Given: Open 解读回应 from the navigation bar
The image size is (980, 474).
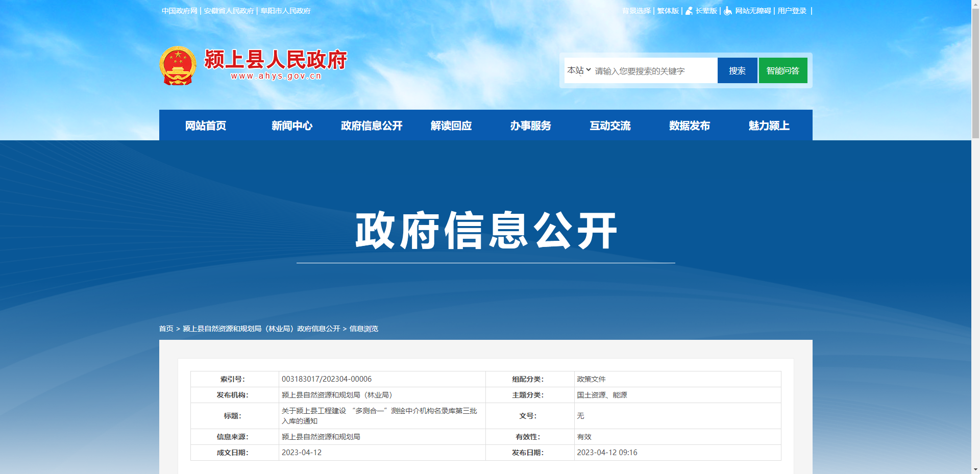Looking at the screenshot, I should [x=451, y=126].
